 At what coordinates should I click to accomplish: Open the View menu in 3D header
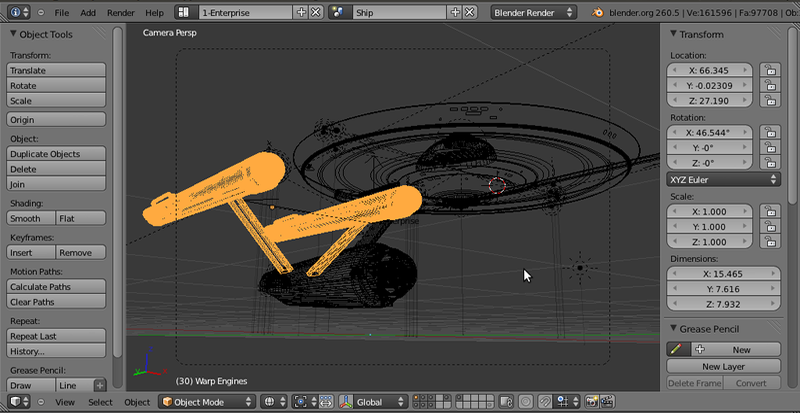tap(65, 402)
